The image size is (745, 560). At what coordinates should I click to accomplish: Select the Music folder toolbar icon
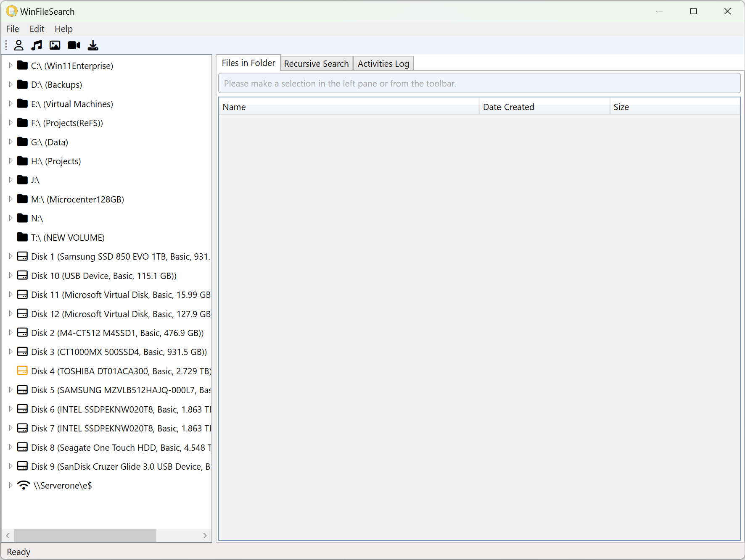pos(37,45)
